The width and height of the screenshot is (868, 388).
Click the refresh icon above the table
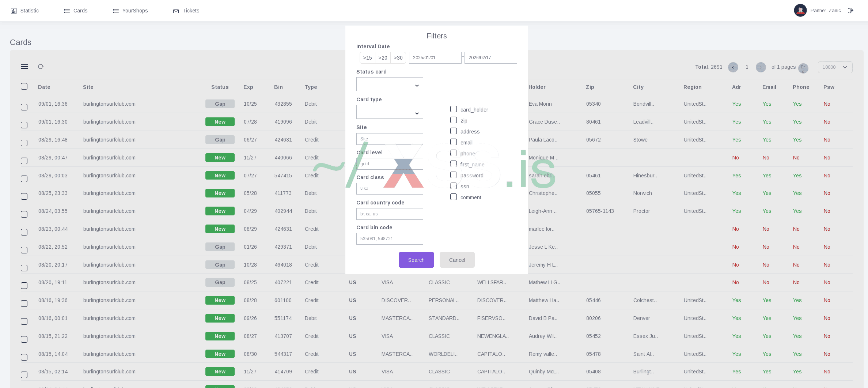pyautogui.click(x=41, y=67)
